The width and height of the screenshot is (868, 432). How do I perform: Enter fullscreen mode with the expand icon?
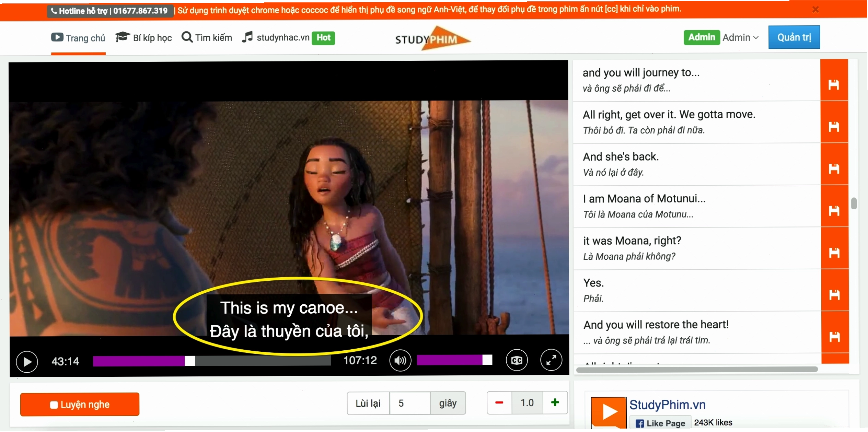coord(551,360)
